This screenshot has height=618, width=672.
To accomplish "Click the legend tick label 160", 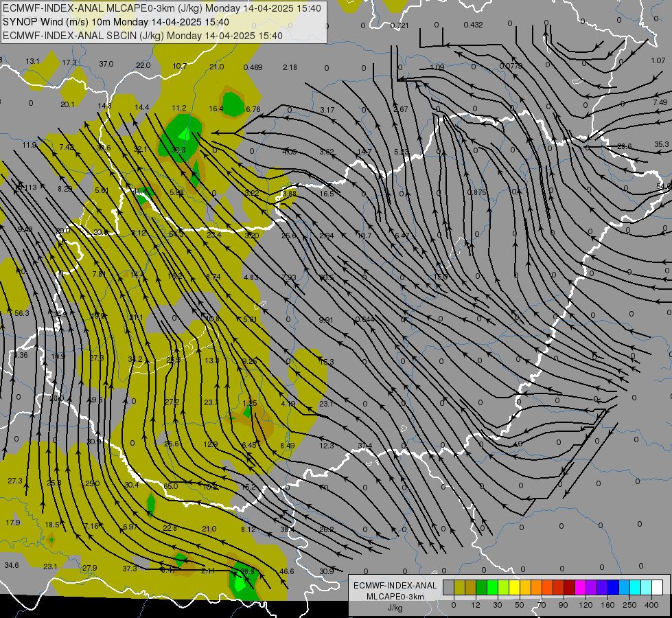I will [x=607, y=605].
